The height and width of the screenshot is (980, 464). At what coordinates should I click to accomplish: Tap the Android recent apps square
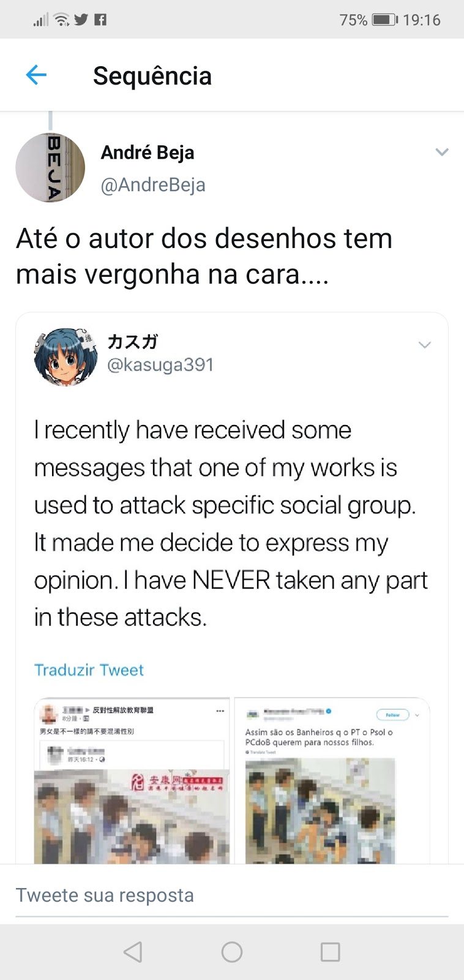(331, 952)
